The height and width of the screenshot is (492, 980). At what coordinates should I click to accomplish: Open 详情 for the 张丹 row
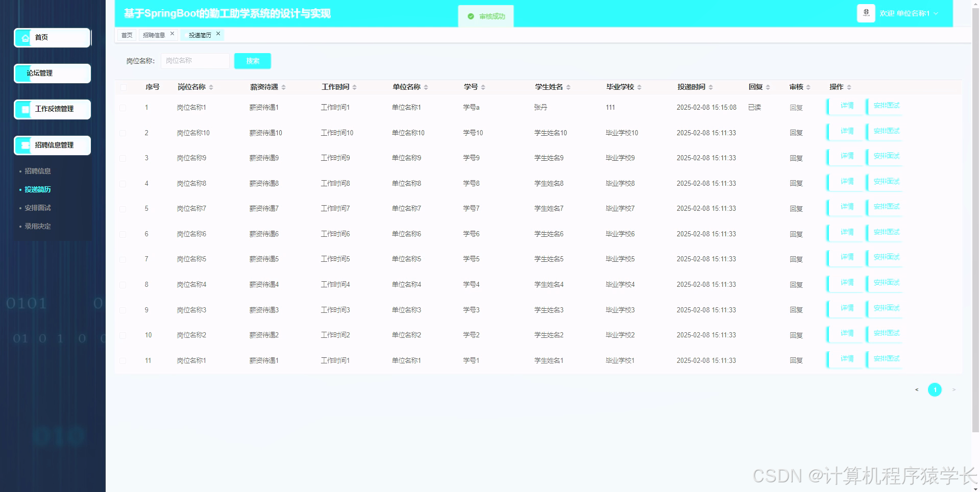844,106
